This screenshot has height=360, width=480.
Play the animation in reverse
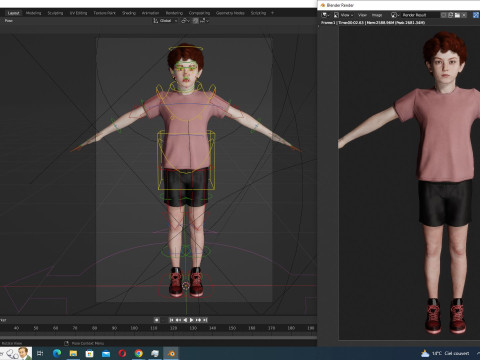(x=185, y=320)
